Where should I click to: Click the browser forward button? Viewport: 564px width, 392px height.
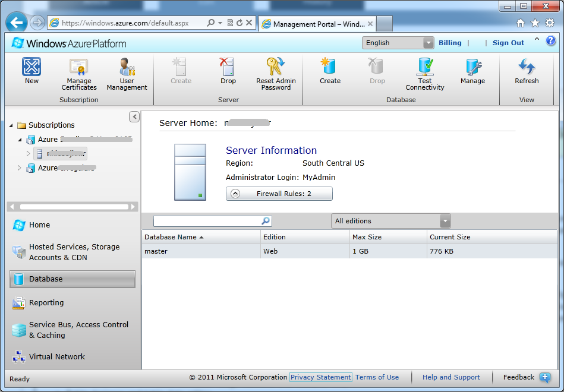pyautogui.click(x=37, y=23)
